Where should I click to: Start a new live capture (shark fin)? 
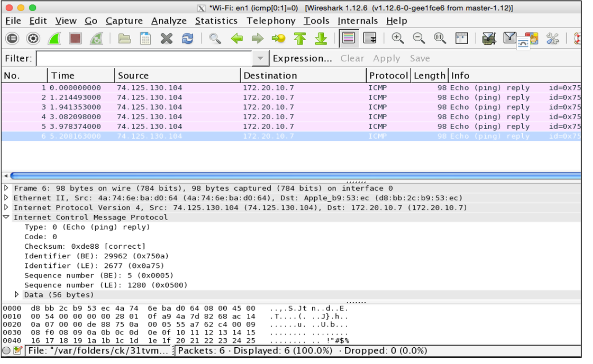54,39
